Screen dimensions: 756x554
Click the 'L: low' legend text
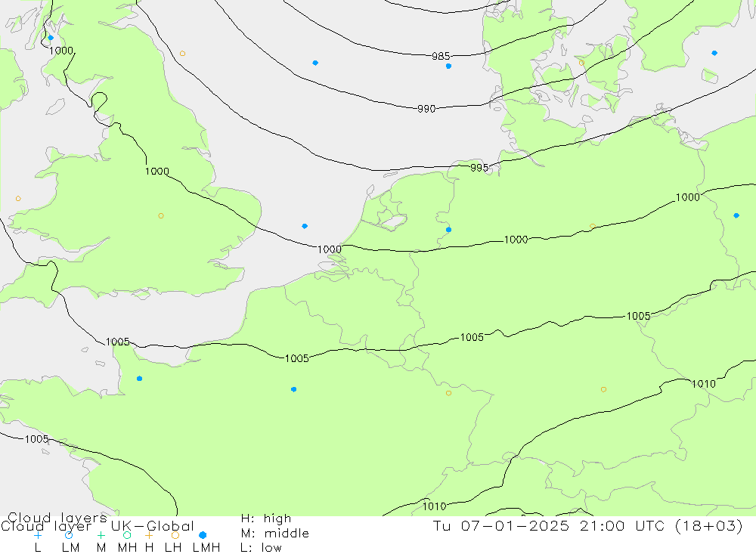click(261, 548)
